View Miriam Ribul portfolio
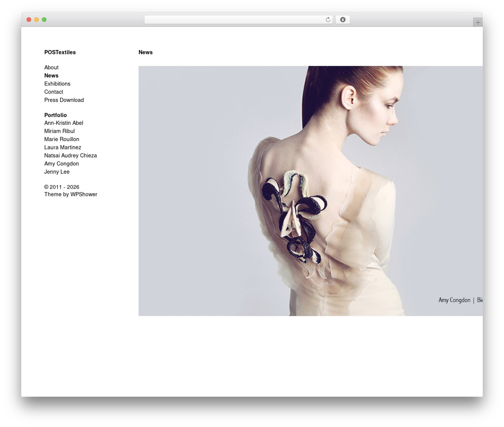 coord(59,131)
